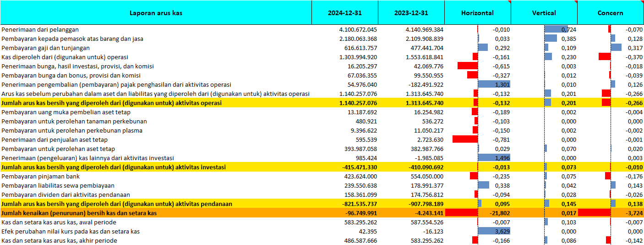Screen dimensions: 644x245
Task: Click the -3,724 Concern value cell
Action: [x=610, y=213]
